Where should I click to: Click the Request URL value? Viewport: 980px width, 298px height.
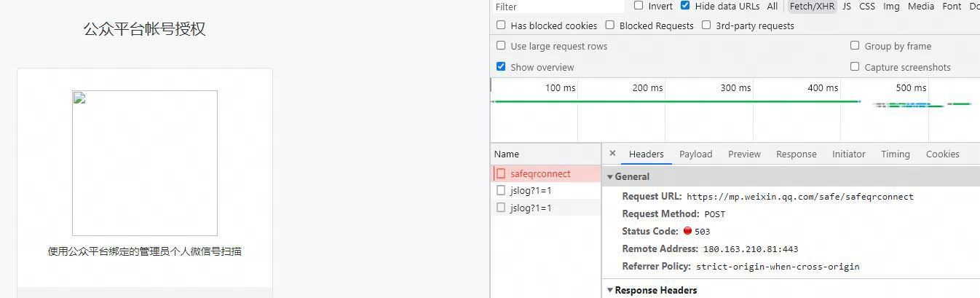click(x=800, y=197)
